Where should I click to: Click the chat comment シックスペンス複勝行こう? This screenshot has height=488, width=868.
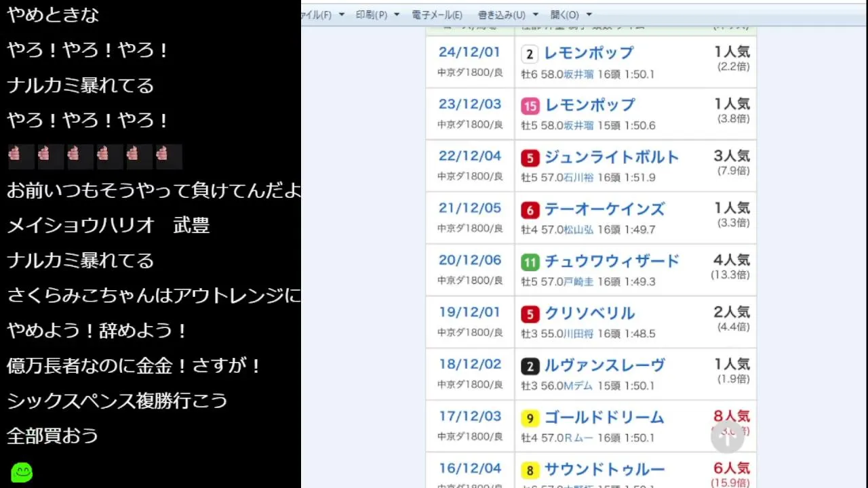117,401
